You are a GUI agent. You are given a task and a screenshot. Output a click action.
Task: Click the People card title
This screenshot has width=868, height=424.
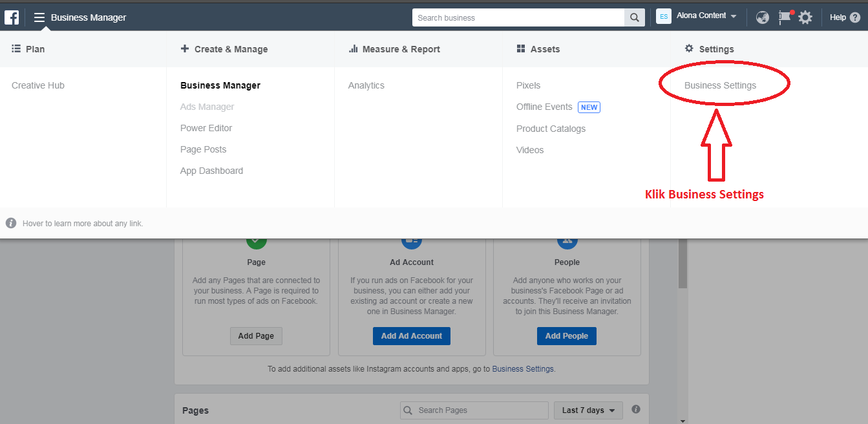[567, 262]
